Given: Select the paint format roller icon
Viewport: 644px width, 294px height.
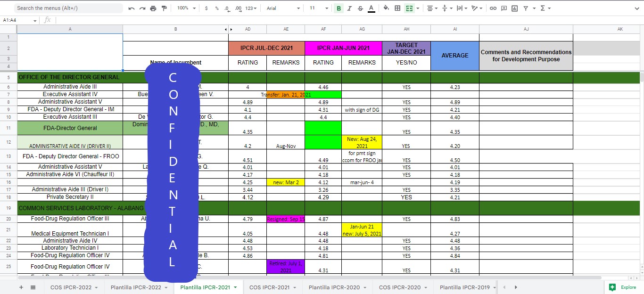Looking at the screenshot, I should (x=164, y=8).
